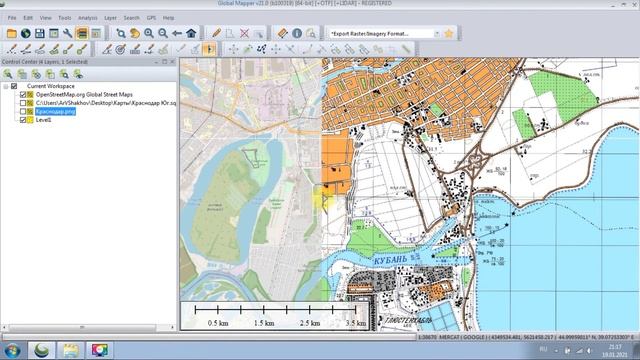Select the Measure ruler tool

click(x=282, y=33)
